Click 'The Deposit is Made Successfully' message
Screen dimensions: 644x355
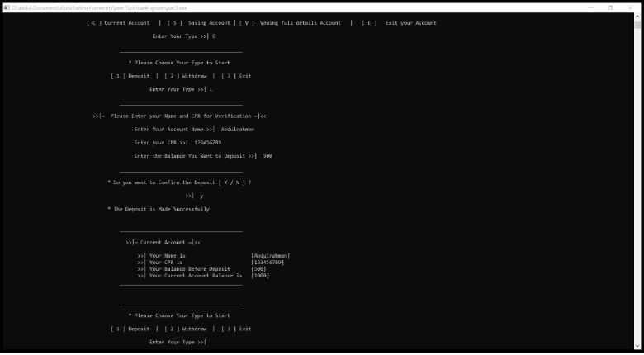(159, 209)
